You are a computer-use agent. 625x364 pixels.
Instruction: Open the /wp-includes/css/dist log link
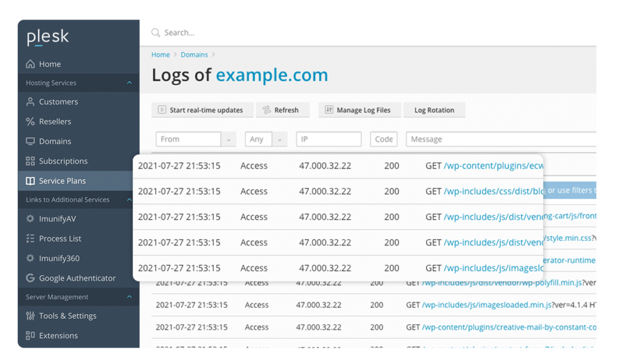pyautogui.click(x=493, y=191)
